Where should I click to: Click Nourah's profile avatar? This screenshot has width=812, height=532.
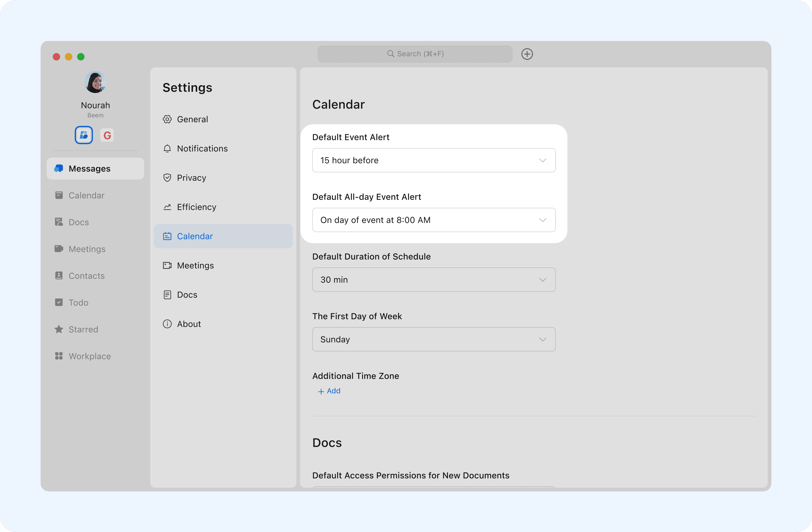pyautogui.click(x=95, y=82)
